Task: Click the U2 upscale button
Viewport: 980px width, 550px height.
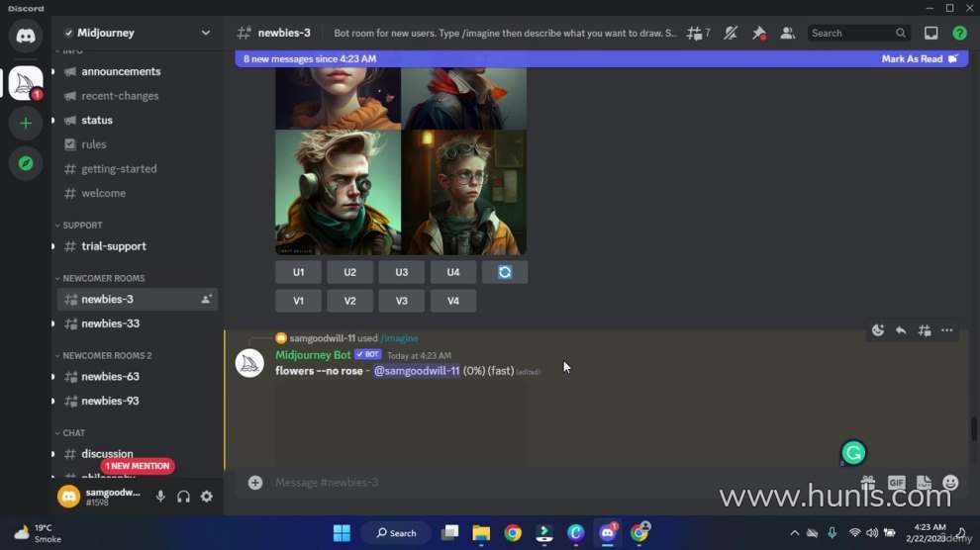Action: [350, 272]
